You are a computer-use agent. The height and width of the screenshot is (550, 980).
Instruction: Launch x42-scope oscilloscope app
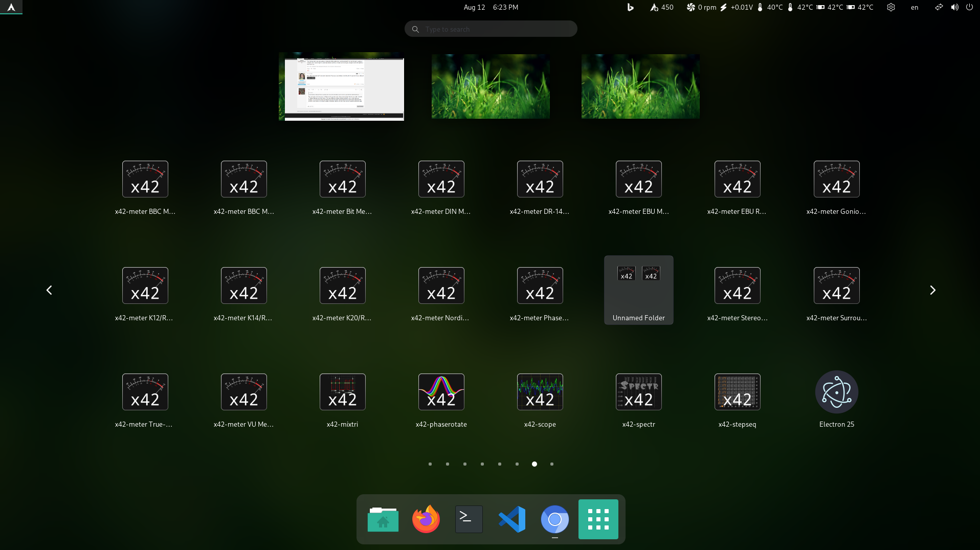pyautogui.click(x=540, y=400)
